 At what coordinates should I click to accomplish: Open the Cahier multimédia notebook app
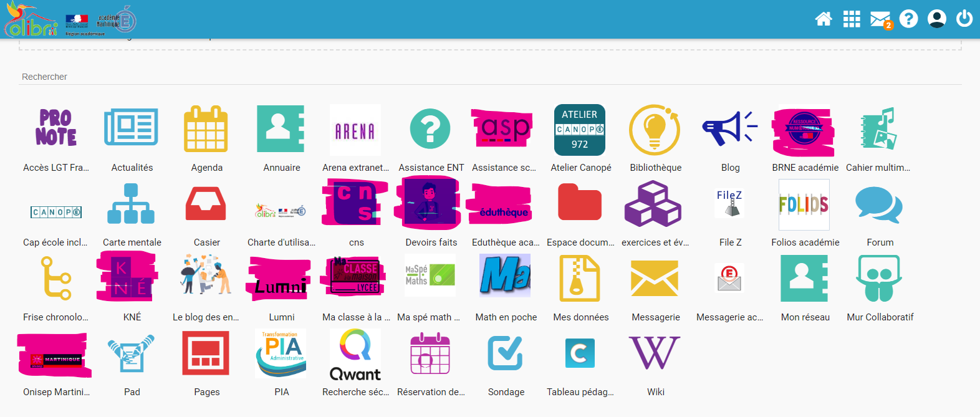click(879, 130)
